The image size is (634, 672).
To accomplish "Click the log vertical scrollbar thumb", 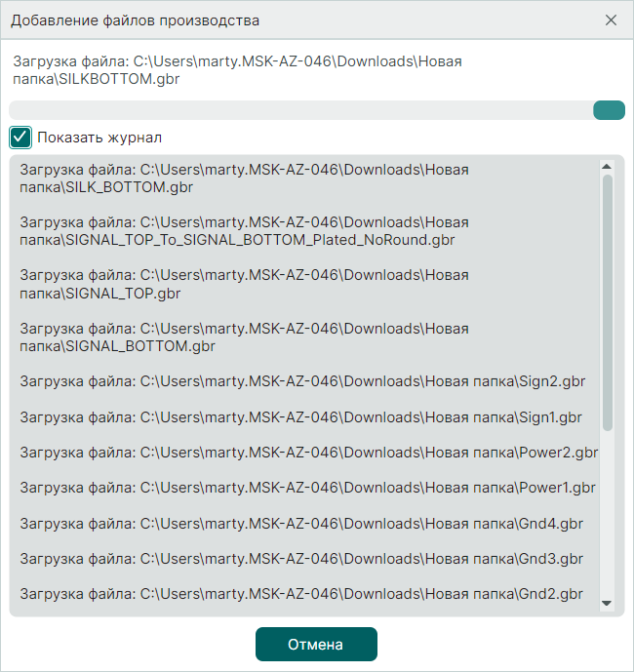I will 607,302.
